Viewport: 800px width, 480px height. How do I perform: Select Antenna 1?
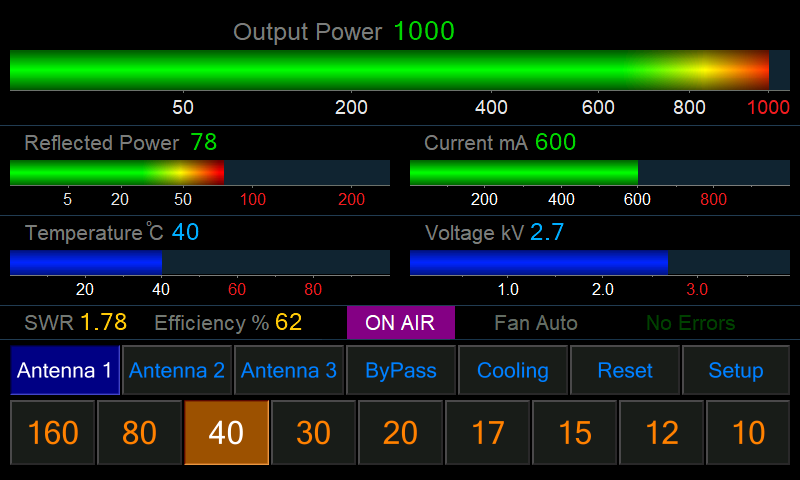tap(65, 370)
